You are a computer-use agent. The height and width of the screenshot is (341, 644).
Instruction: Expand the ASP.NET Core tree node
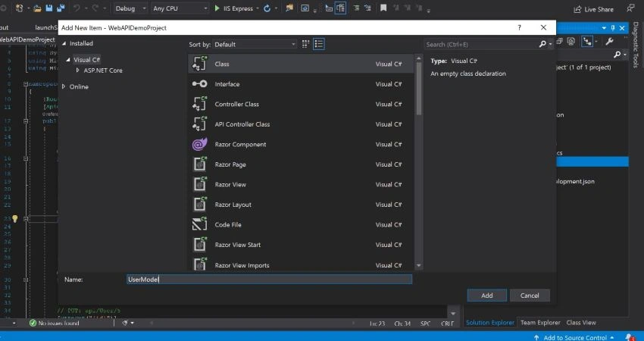[x=77, y=70]
